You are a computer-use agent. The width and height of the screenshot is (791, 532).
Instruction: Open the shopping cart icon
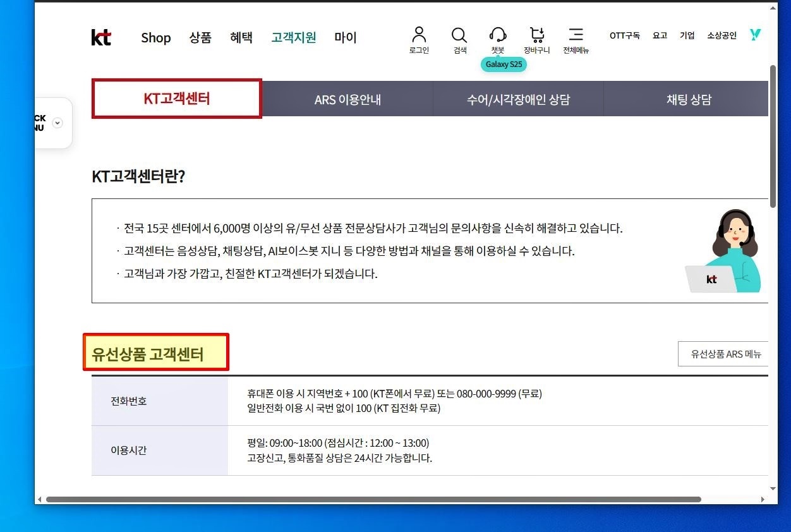click(537, 34)
